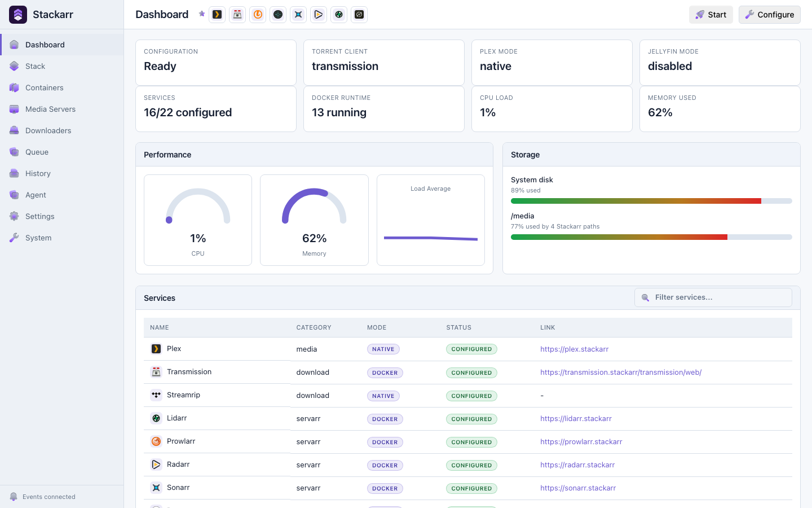The height and width of the screenshot is (508, 812).
Task: Click the Downloaders icon in the sidebar
Action: tap(14, 130)
